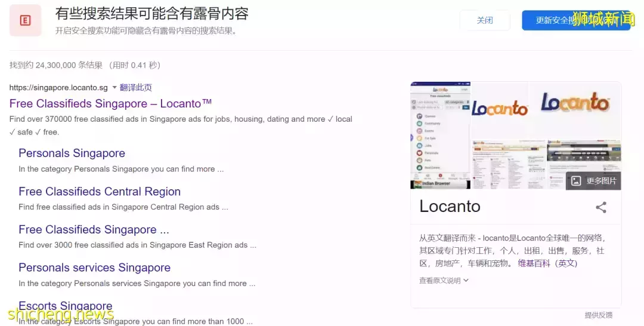Screen dimensions: 644x326
Task: Click share icon in Locanto panel
Action: click(601, 207)
